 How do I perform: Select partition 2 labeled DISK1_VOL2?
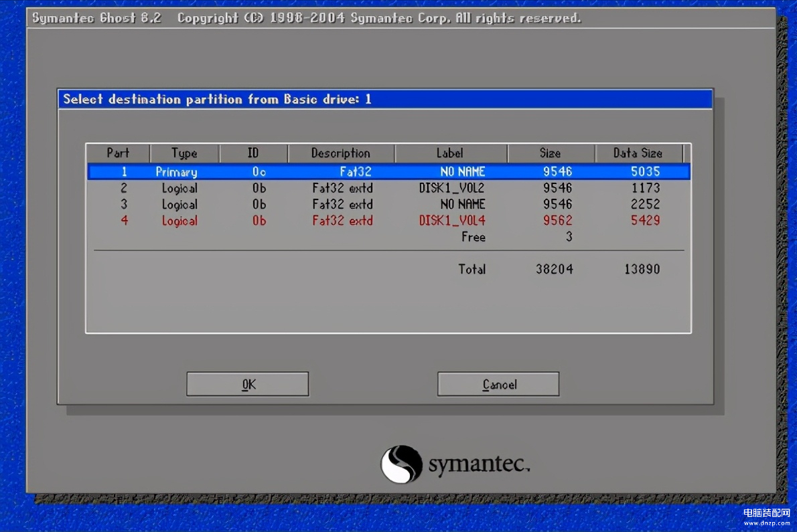pyautogui.click(x=389, y=188)
